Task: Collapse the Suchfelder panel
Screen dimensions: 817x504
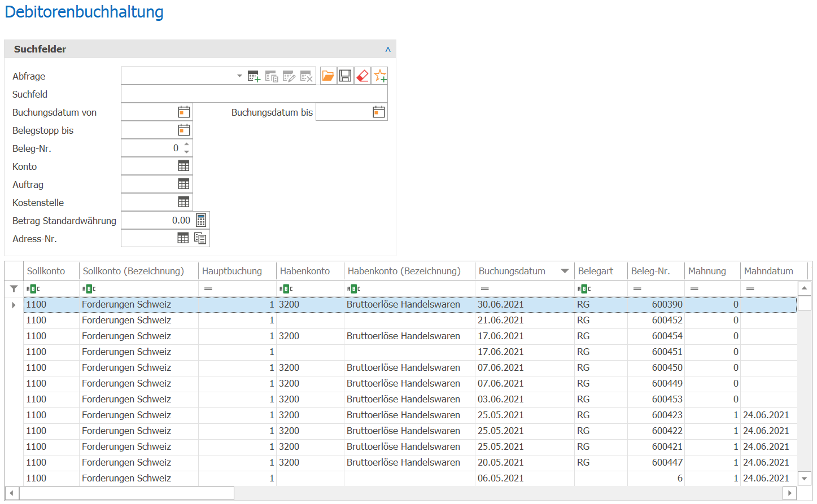Action: (388, 49)
